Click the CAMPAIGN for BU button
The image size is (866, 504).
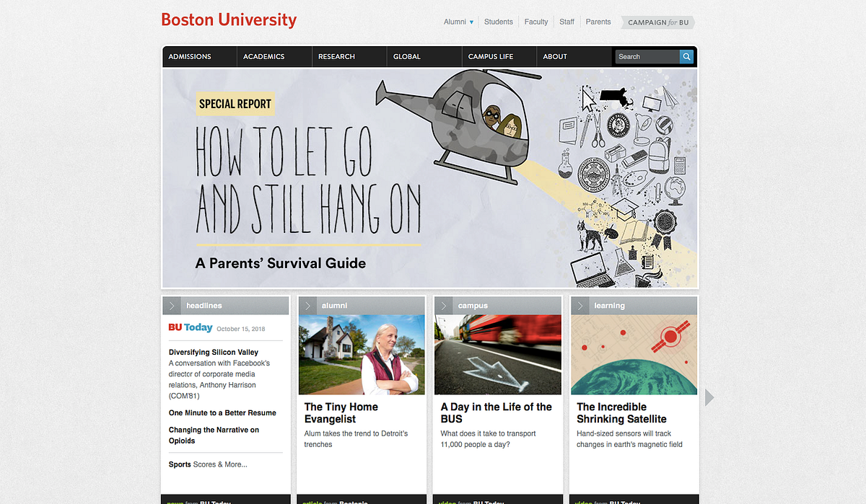(x=657, y=22)
